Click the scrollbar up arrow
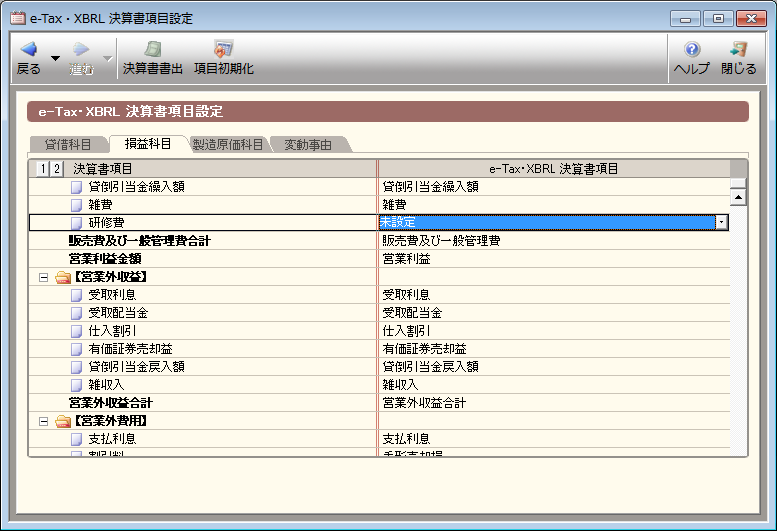The image size is (777, 531). (x=739, y=197)
